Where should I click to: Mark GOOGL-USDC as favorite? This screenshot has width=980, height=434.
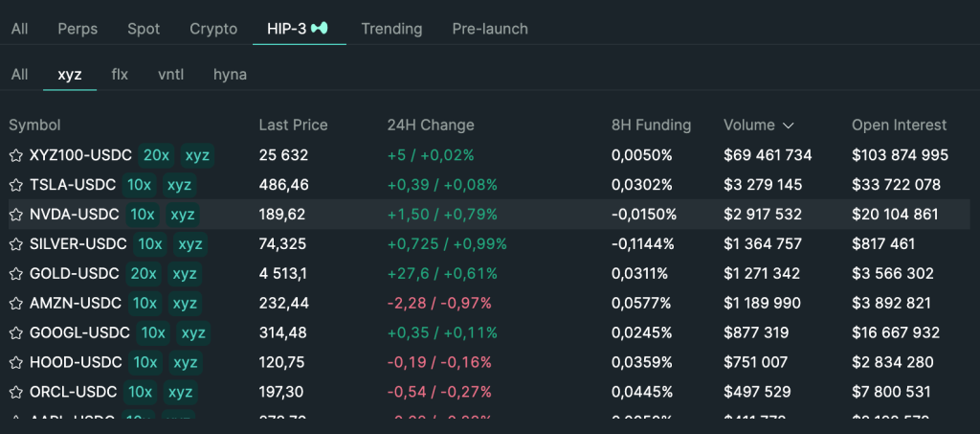[x=15, y=333]
